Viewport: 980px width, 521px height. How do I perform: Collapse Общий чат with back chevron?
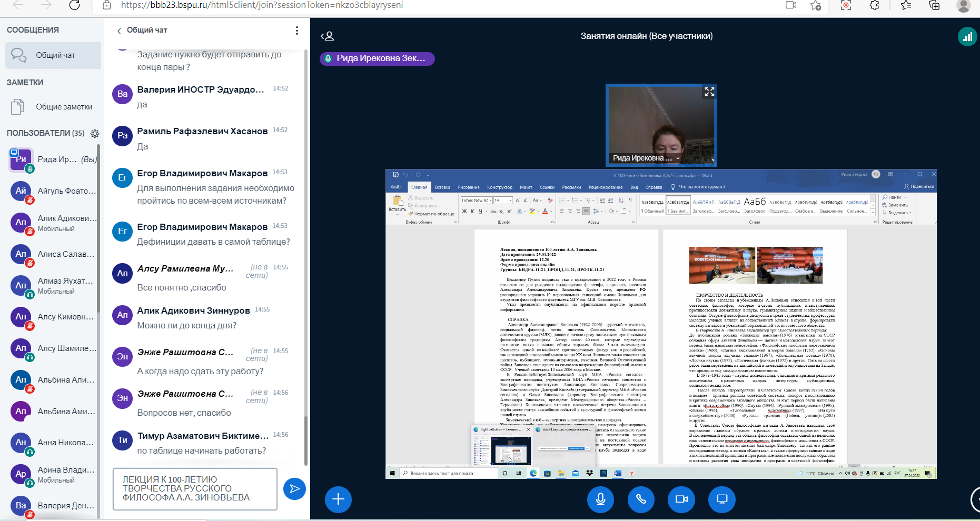click(119, 31)
